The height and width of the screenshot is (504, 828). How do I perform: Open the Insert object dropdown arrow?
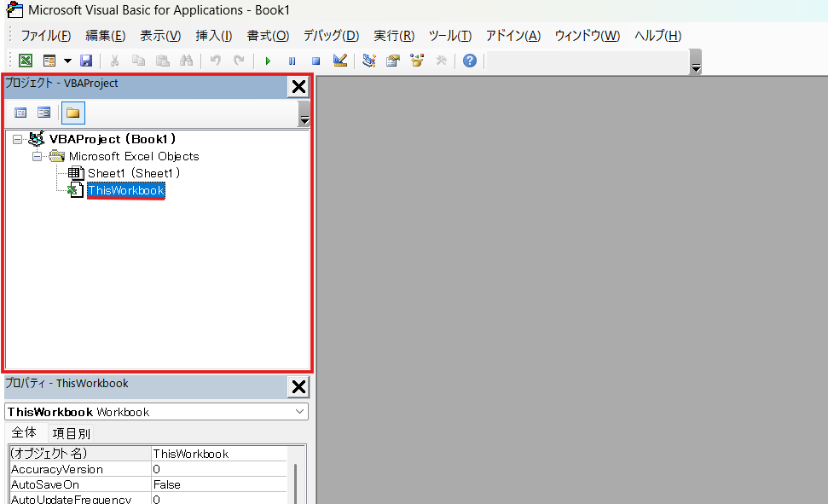click(x=67, y=61)
